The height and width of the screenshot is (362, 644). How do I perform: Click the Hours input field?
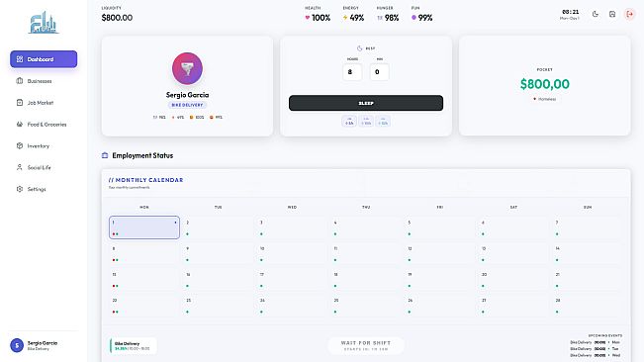[352, 72]
